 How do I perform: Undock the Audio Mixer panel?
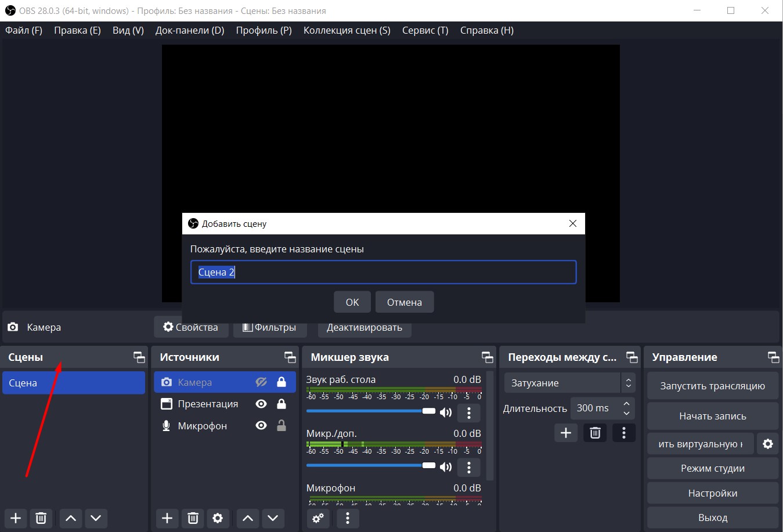pos(488,357)
